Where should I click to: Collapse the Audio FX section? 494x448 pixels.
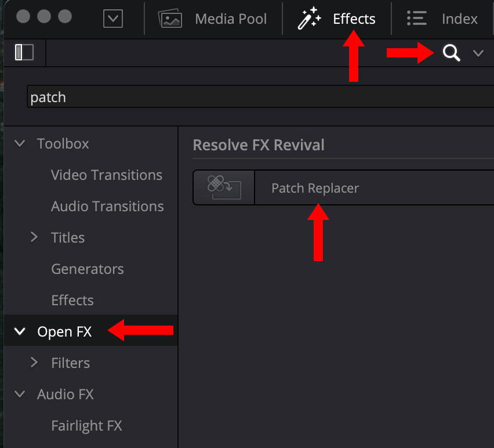[20, 394]
